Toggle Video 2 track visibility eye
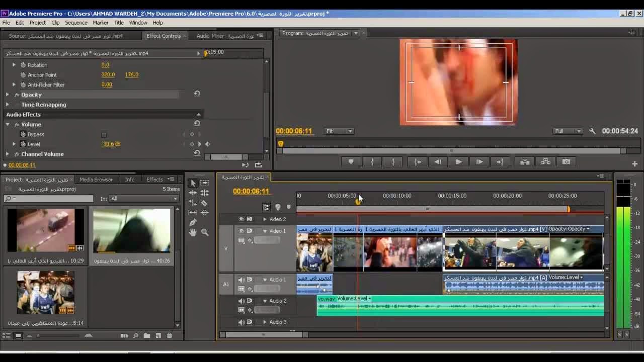Image resolution: width=644 pixels, height=362 pixels. pyautogui.click(x=241, y=219)
